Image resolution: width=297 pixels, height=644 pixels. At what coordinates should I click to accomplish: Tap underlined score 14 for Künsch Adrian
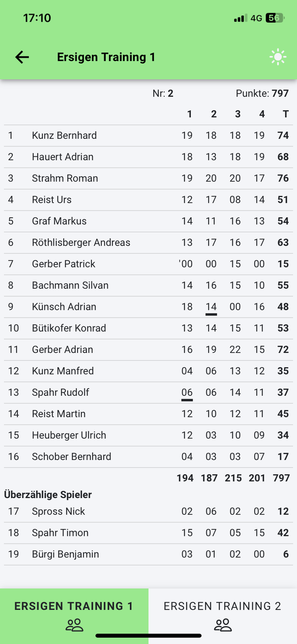click(211, 307)
